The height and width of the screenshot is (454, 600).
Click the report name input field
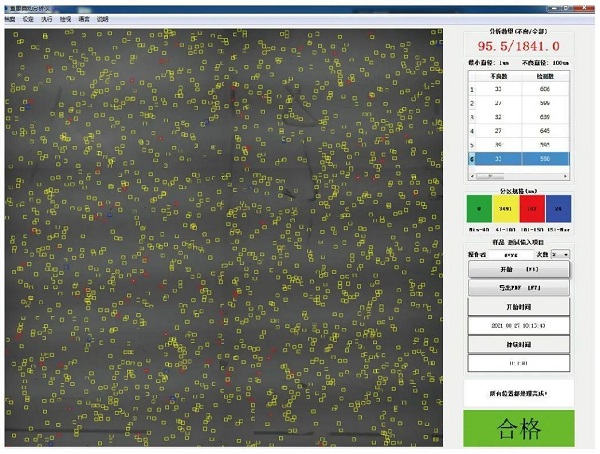tap(510, 255)
